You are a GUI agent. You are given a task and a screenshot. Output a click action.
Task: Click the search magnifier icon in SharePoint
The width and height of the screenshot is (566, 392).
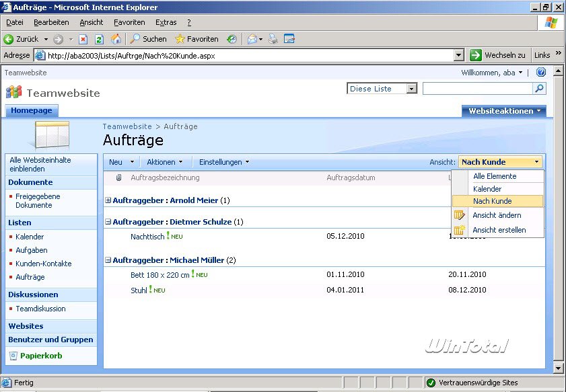(x=539, y=89)
